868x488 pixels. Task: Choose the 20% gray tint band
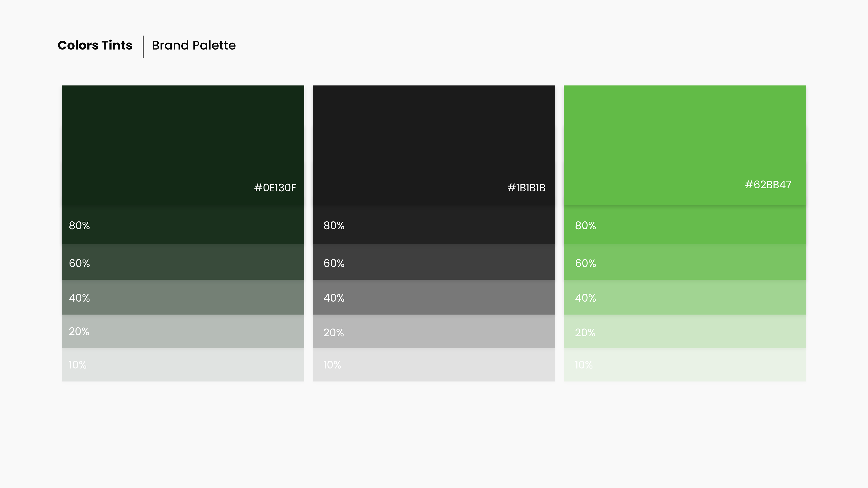(x=434, y=331)
